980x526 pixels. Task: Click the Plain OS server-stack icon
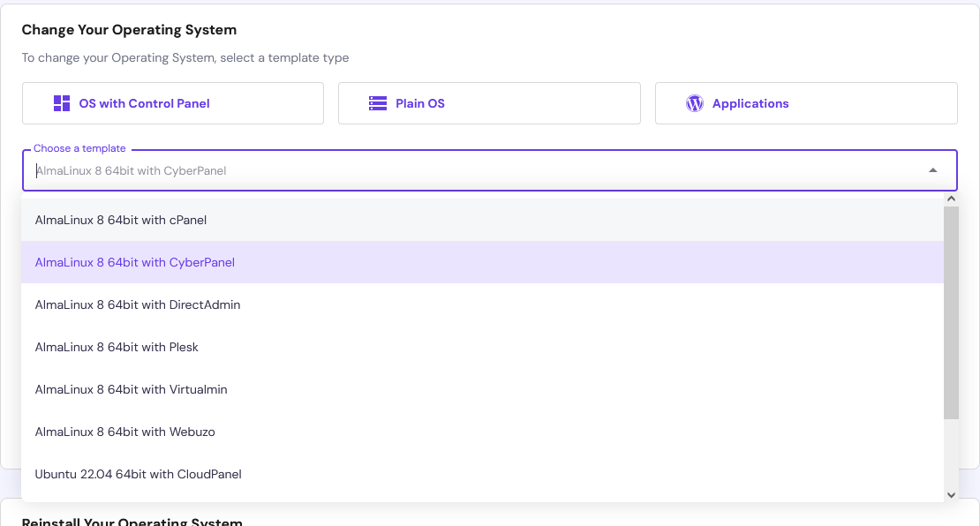click(378, 103)
